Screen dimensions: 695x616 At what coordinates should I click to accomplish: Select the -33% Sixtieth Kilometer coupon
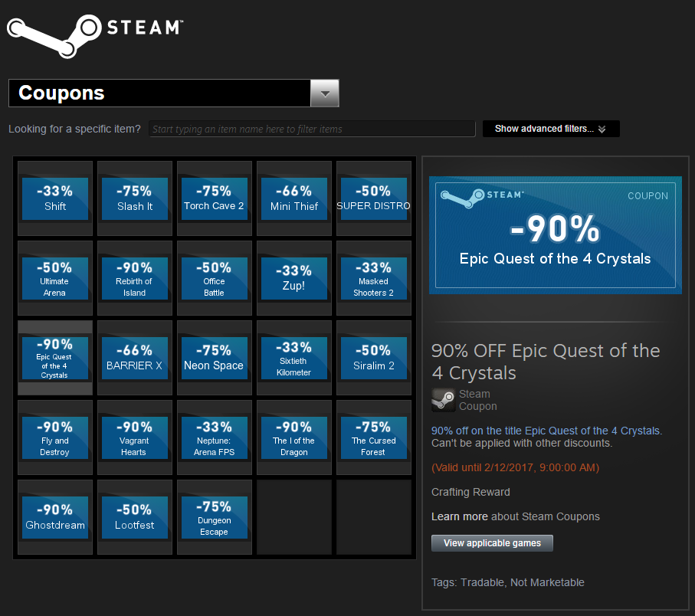click(294, 358)
